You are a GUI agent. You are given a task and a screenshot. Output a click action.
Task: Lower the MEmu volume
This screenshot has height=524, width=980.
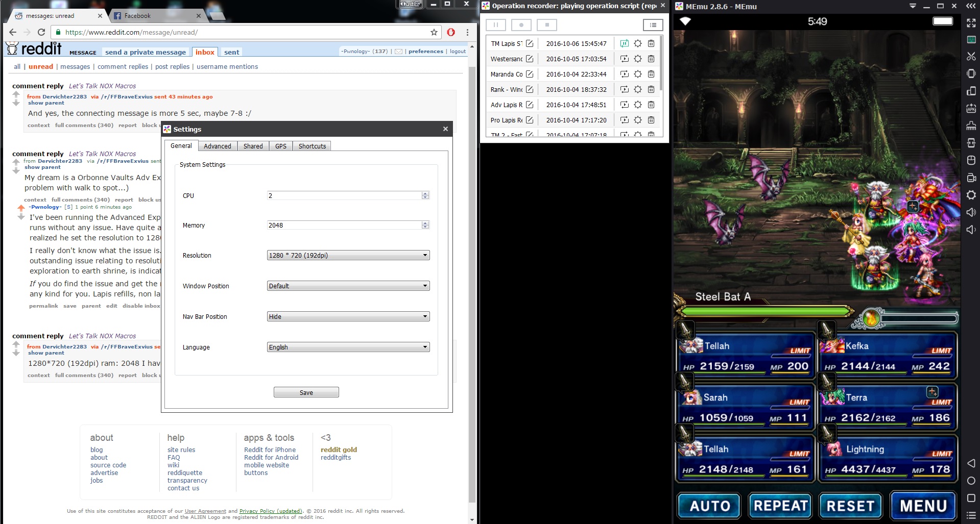click(971, 230)
